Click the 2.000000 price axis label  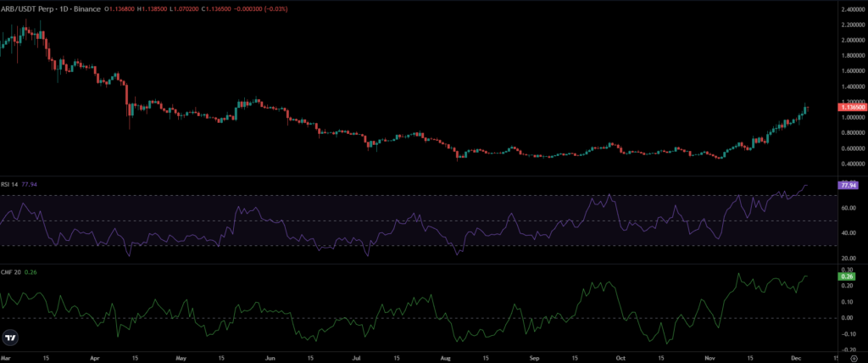(854, 41)
